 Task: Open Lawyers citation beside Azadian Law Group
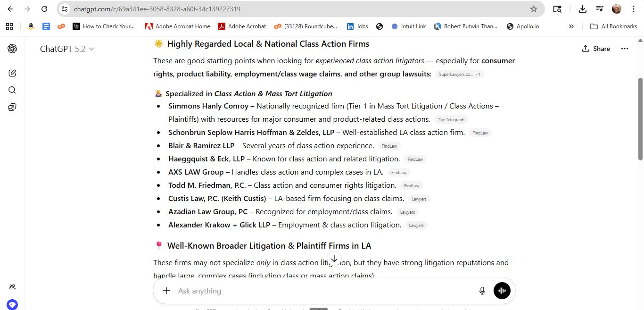[408, 212]
